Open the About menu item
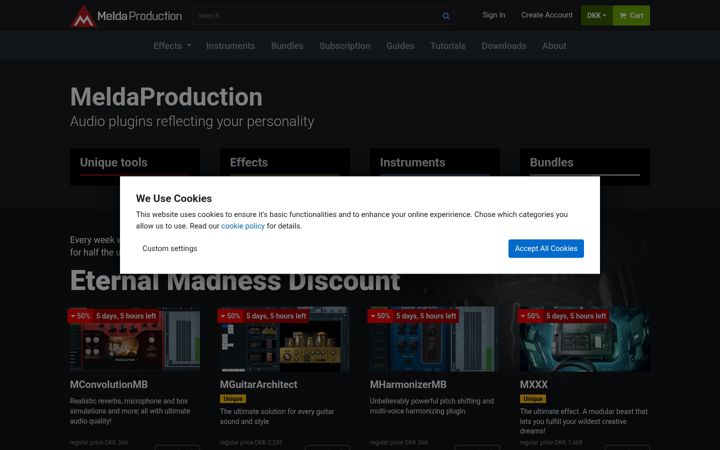720x450 pixels. pos(554,46)
